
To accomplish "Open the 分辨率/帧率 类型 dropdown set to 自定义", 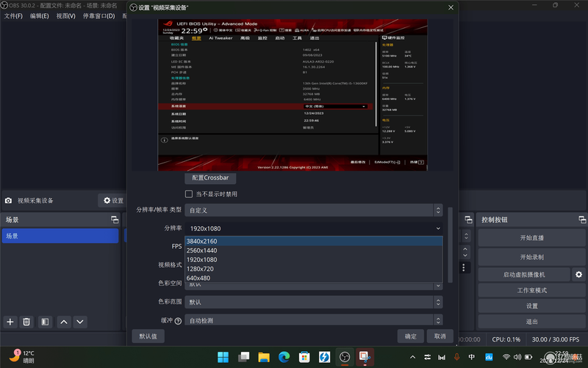I will [314, 210].
